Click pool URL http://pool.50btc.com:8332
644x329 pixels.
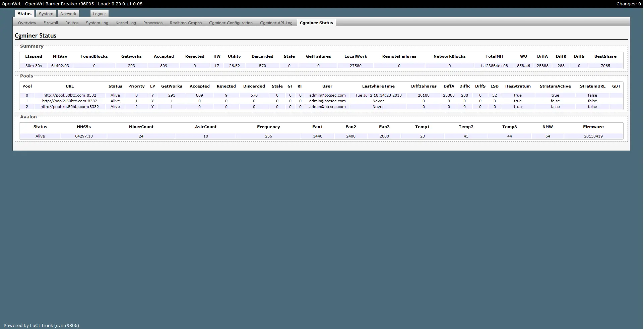70,95
